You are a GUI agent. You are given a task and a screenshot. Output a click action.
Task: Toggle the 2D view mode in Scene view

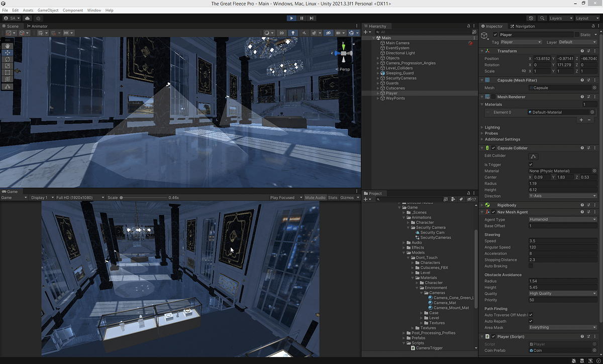coord(282,33)
